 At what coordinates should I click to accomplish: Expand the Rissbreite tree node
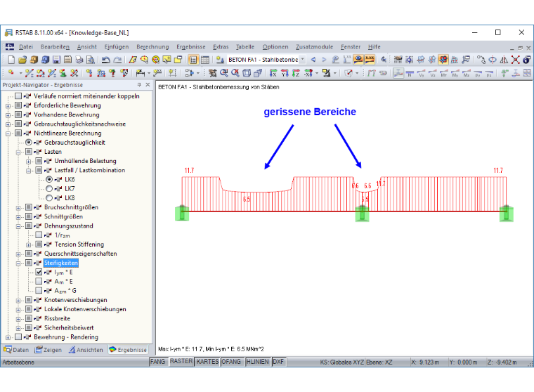(18, 319)
